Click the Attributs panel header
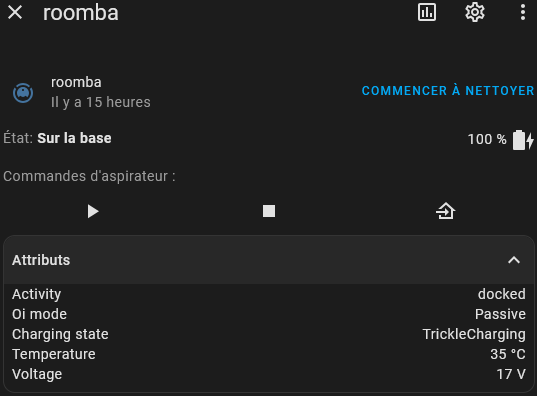Image resolution: width=537 pixels, height=396 pixels. point(269,260)
